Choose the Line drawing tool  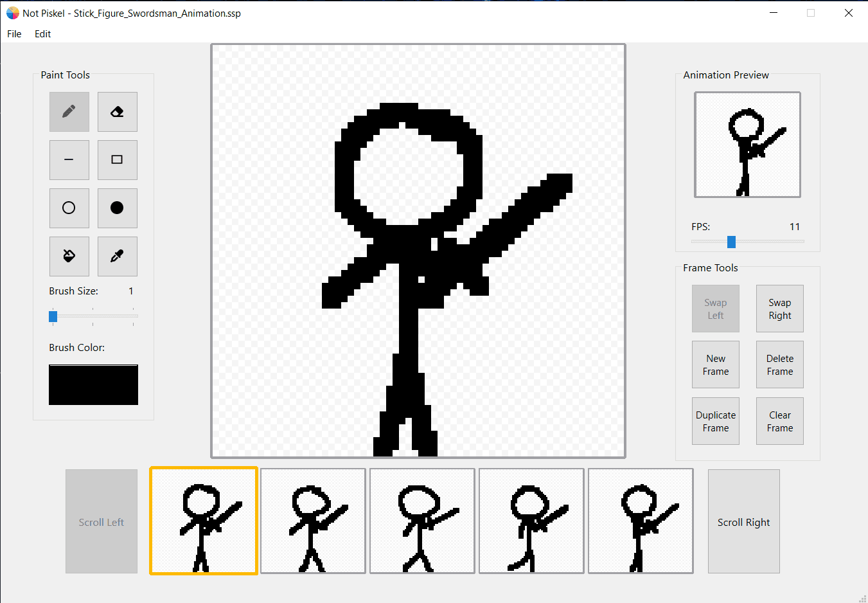[x=69, y=160]
